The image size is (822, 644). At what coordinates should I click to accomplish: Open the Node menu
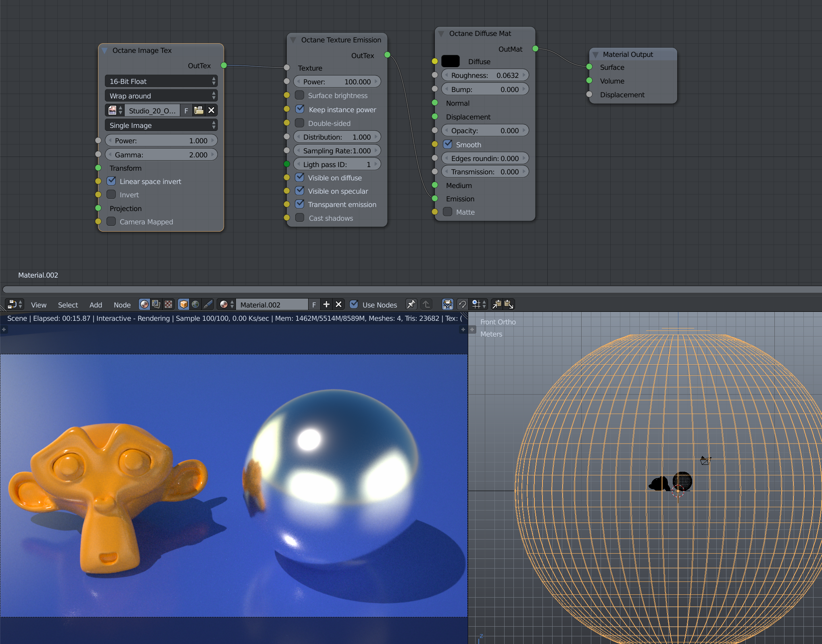click(122, 305)
